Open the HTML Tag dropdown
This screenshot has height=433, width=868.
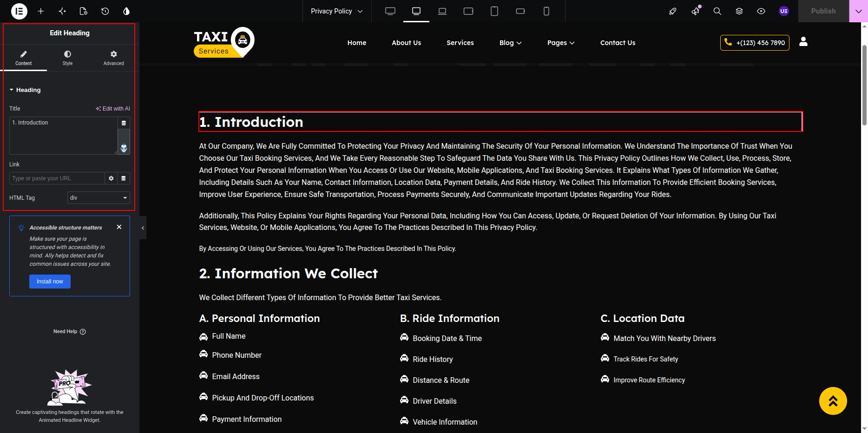(x=99, y=198)
